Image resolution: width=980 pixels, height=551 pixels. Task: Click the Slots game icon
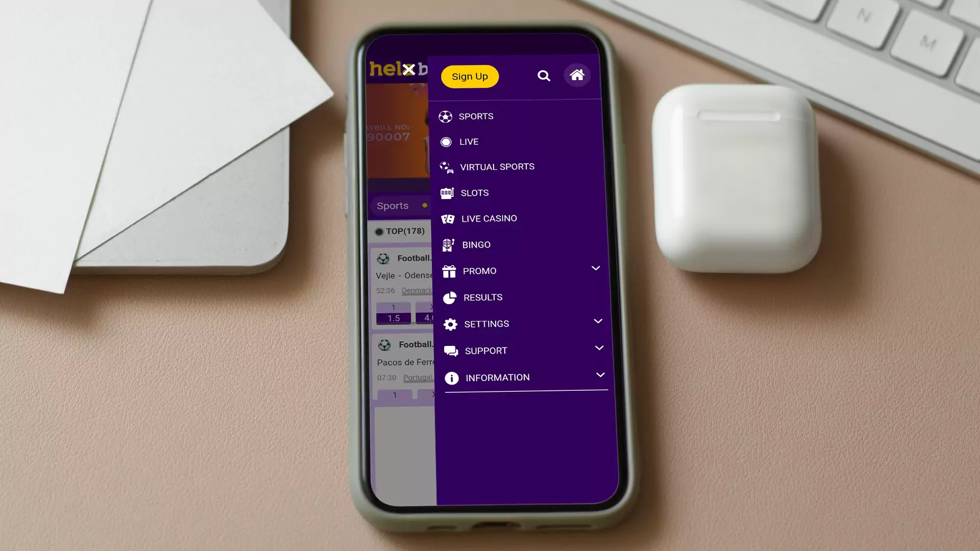[x=447, y=192]
